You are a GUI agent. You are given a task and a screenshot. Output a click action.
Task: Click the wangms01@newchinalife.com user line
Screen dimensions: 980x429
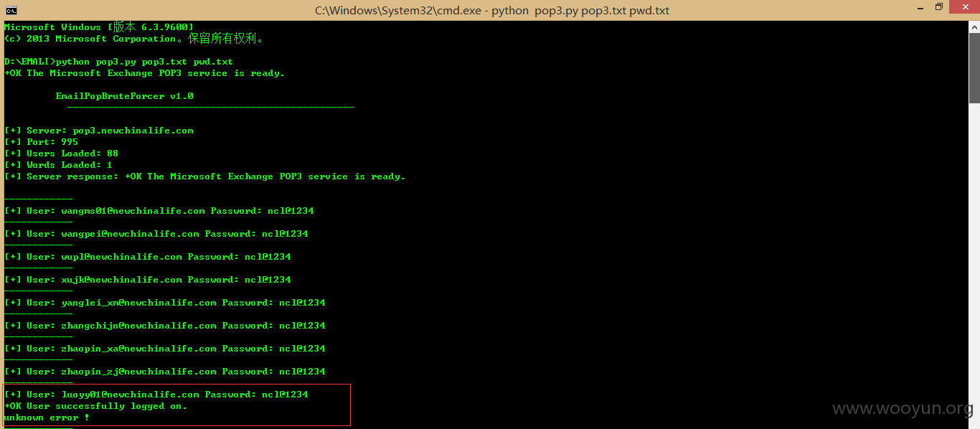(159, 211)
